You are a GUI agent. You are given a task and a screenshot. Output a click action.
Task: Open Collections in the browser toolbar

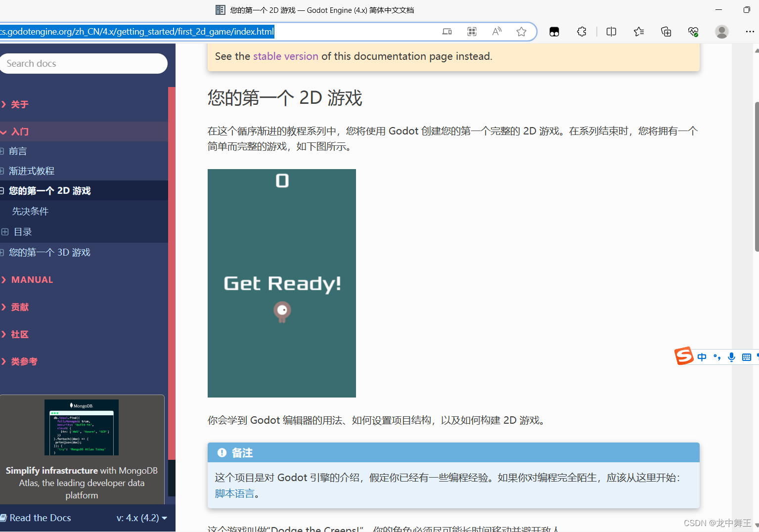(x=666, y=31)
